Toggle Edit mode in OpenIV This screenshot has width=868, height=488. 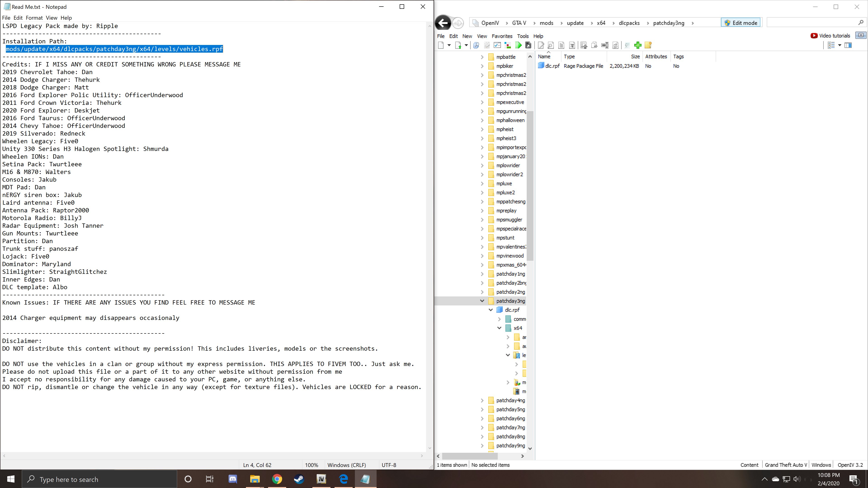click(x=741, y=23)
